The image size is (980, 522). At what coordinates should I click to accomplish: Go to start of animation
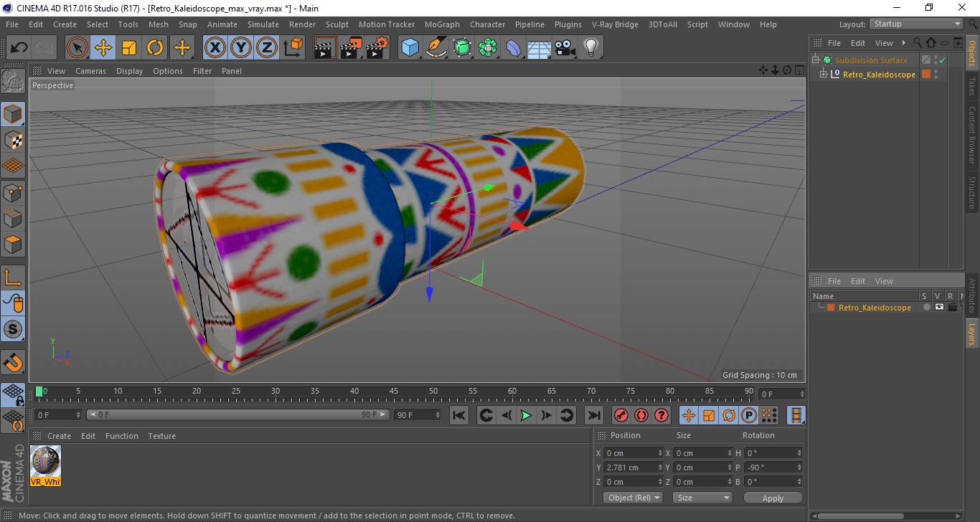pyautogui.click(x=459, y=415)
